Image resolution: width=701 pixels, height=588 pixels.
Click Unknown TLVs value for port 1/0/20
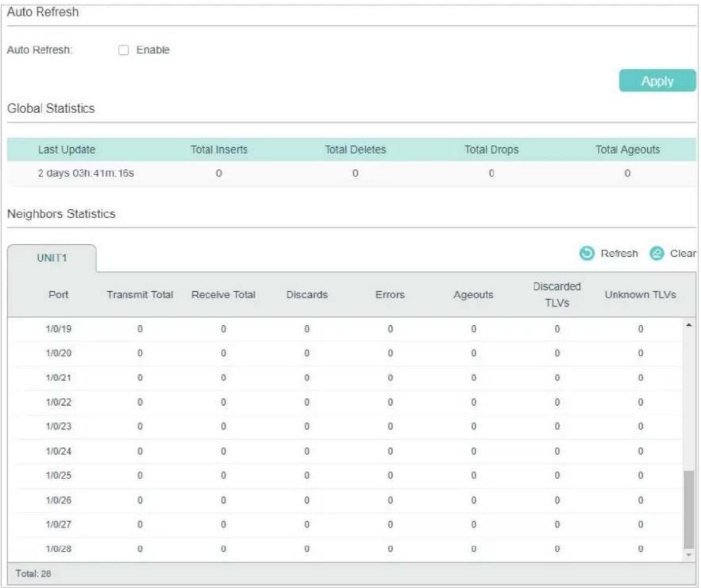pyautogui.click(x=640, y=353)
